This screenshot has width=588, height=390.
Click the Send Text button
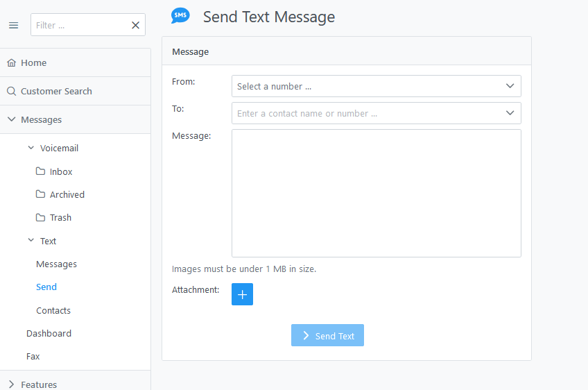[327, 335]
